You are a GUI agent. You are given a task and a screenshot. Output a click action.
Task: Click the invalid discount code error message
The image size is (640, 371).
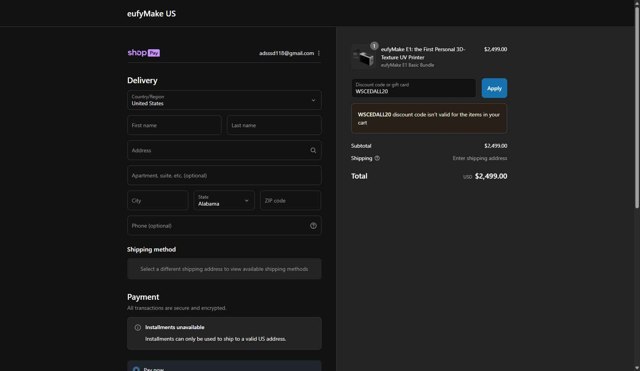429,118
